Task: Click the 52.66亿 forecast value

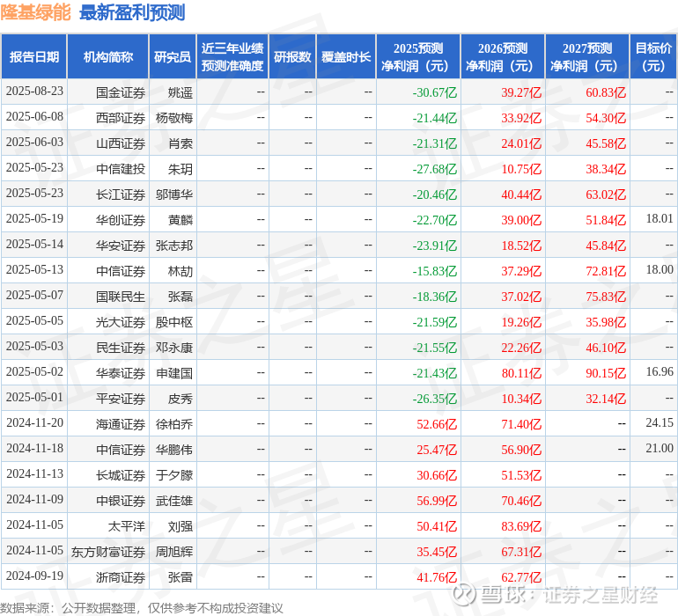Action: point(437,424)
